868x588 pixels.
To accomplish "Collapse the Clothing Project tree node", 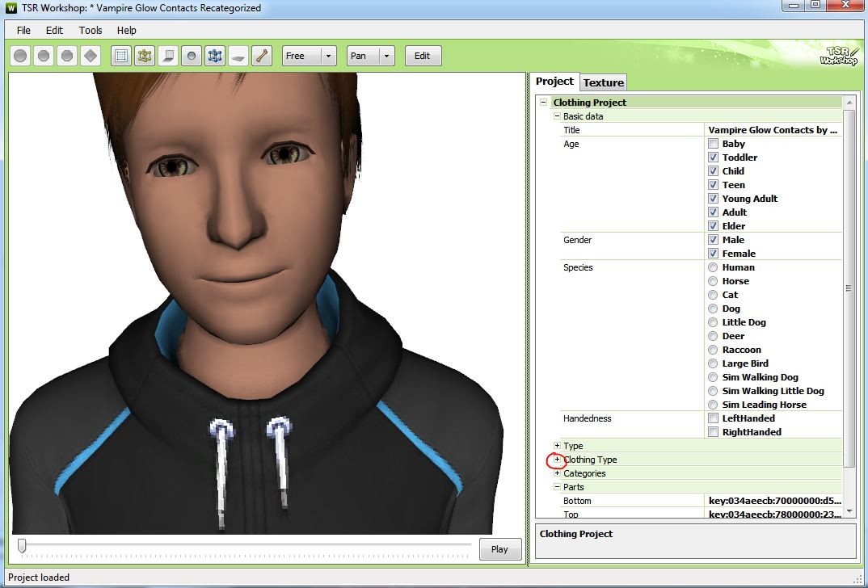I will tap(544, 103).
